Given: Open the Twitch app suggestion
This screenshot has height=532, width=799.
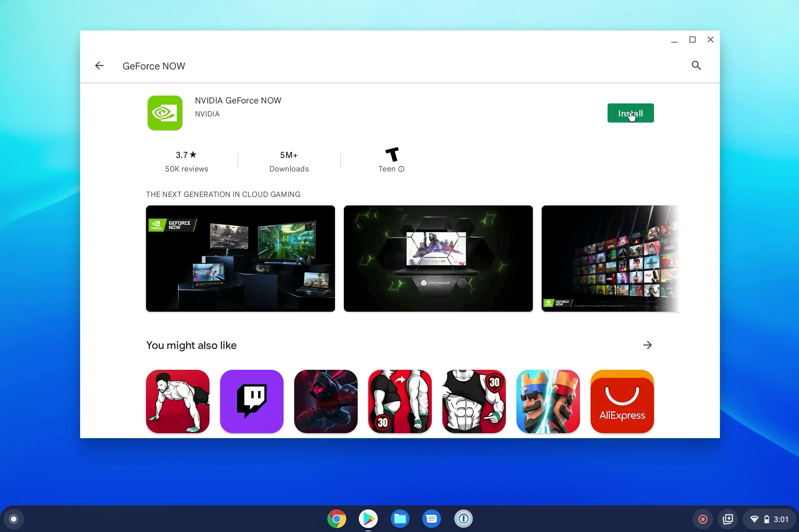Looking at the screenshot, I should [x=252, y=401].
